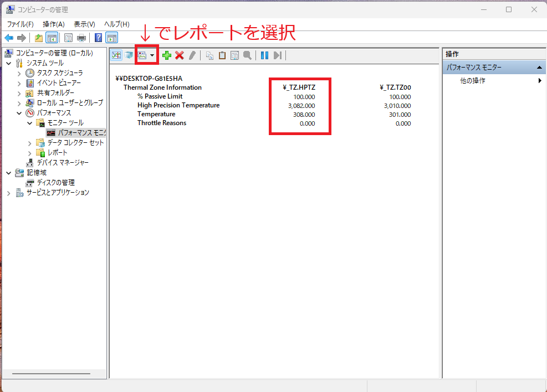Expand the レポート tree node
The width and height of the screenshot is (547, 392).
tap(29, 152)
